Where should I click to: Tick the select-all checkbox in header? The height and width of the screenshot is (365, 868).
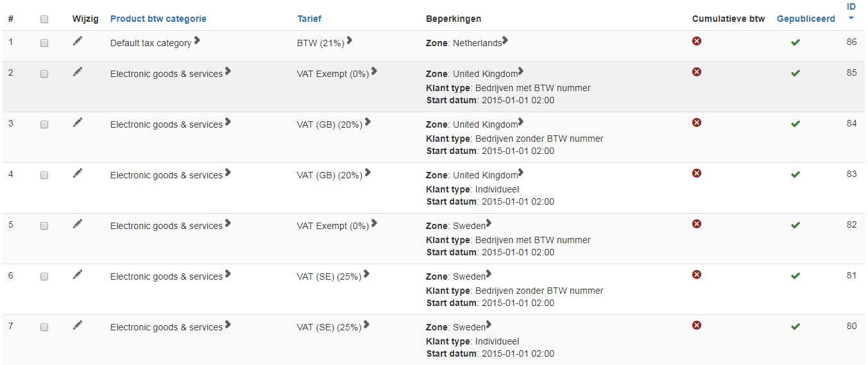[44, 19]
